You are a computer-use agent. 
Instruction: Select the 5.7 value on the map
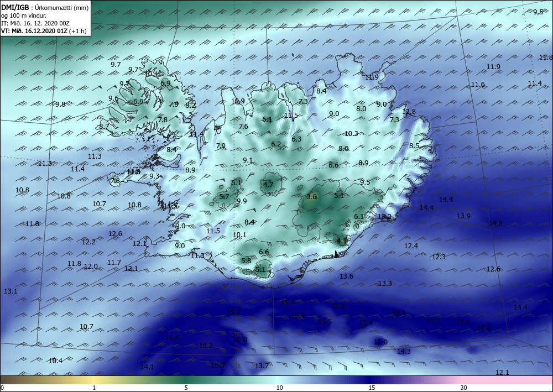(x=225, y=197)
